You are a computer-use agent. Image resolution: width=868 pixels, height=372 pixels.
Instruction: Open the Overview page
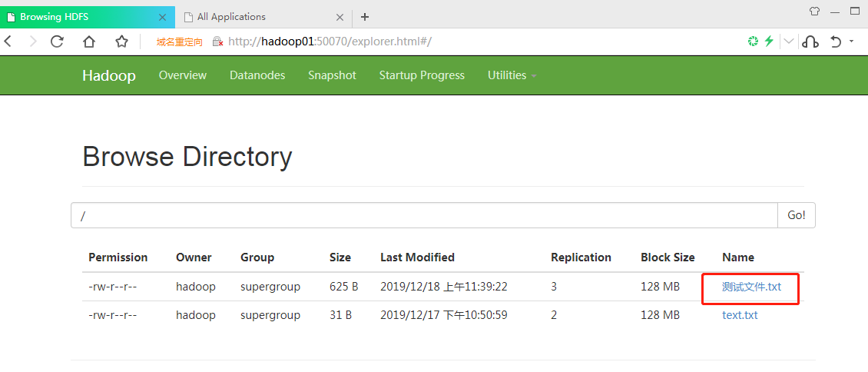(x=183, y=75)
